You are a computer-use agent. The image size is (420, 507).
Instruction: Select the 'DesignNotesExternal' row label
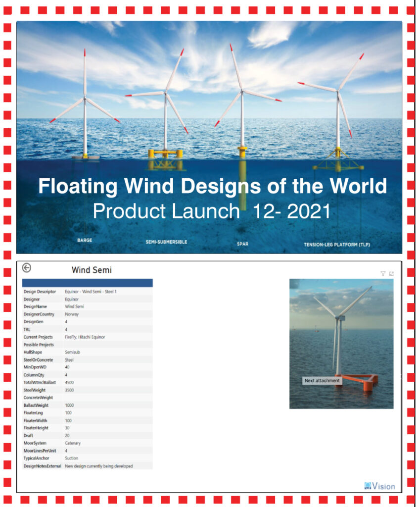point(43,466)
